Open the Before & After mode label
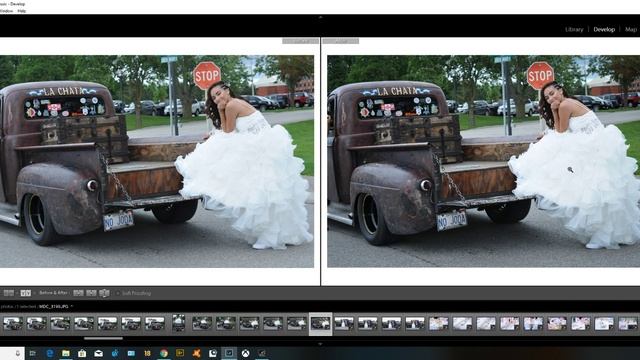The height and width of the screenshot is (360, 640). click(53, 293)
